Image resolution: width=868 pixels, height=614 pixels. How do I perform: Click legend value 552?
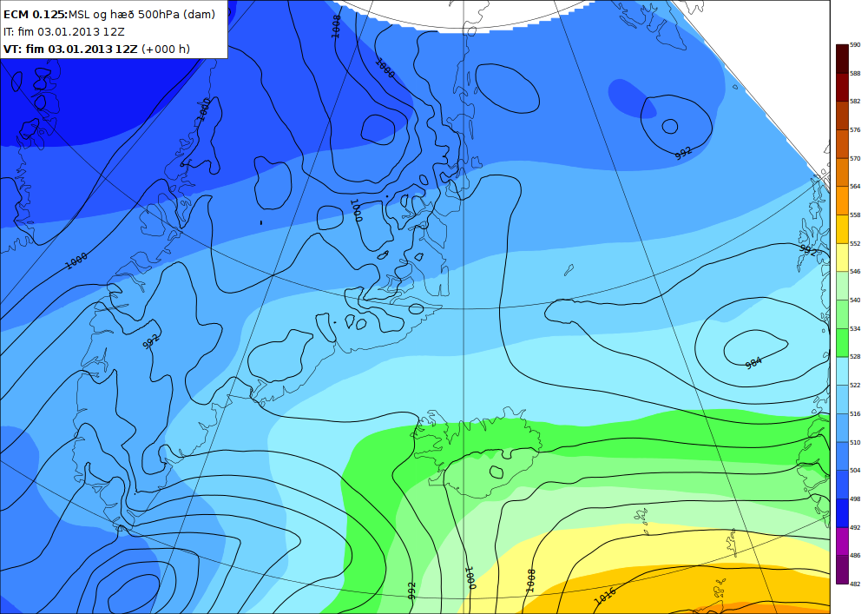pos(855,243)
